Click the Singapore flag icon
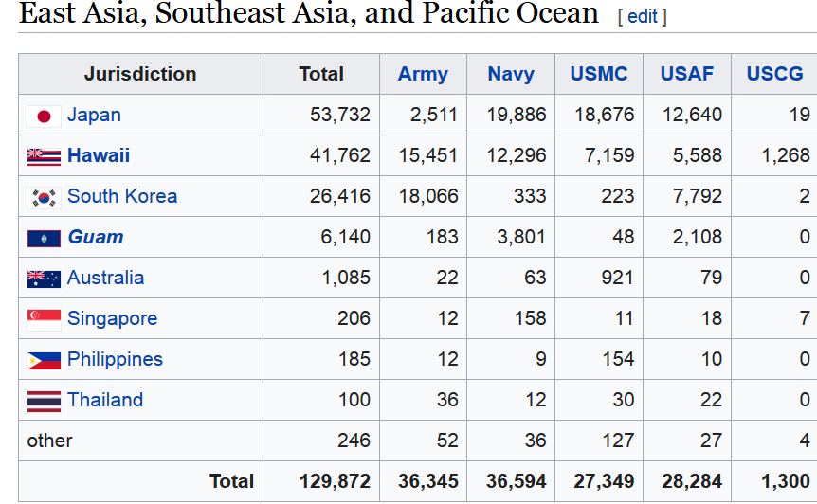The width and height of the screenshot is (817, 504). (x=44, y=319)
